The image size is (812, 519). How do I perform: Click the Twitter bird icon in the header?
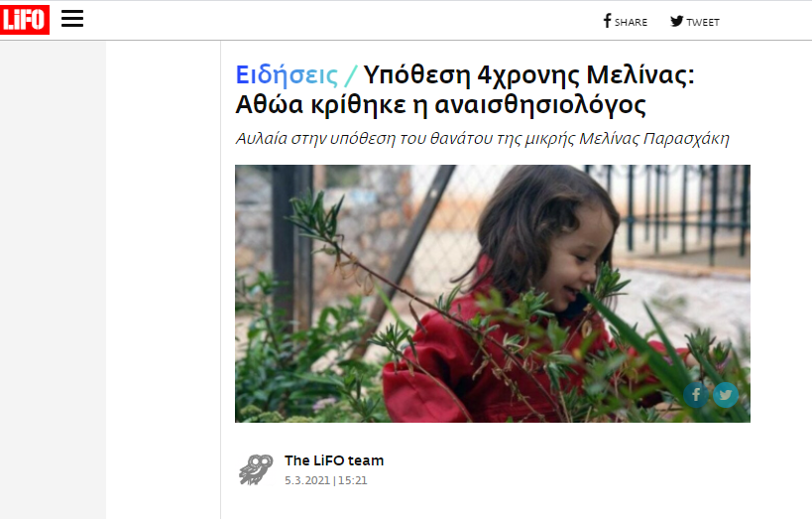pos(677,21)
